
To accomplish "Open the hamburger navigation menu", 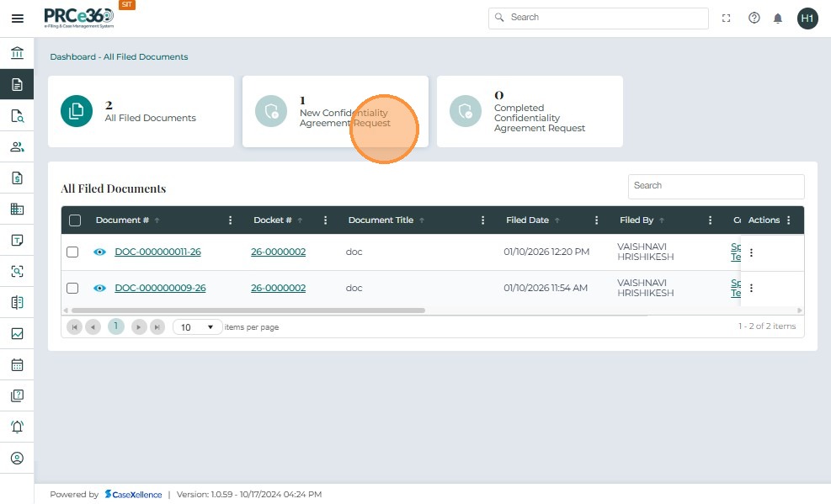I will (18, 19).
